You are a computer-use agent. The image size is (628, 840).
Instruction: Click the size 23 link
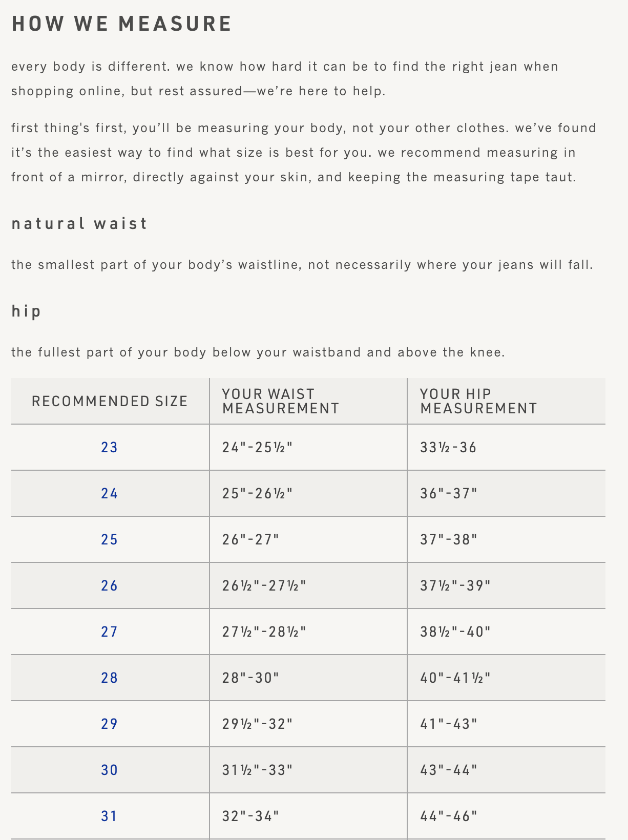click(x=110, y=448)
